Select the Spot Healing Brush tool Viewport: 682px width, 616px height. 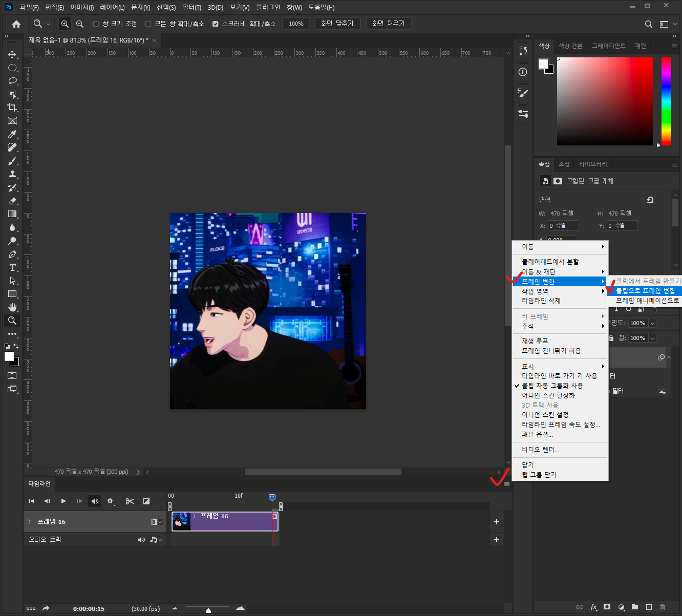click(12, 147)
